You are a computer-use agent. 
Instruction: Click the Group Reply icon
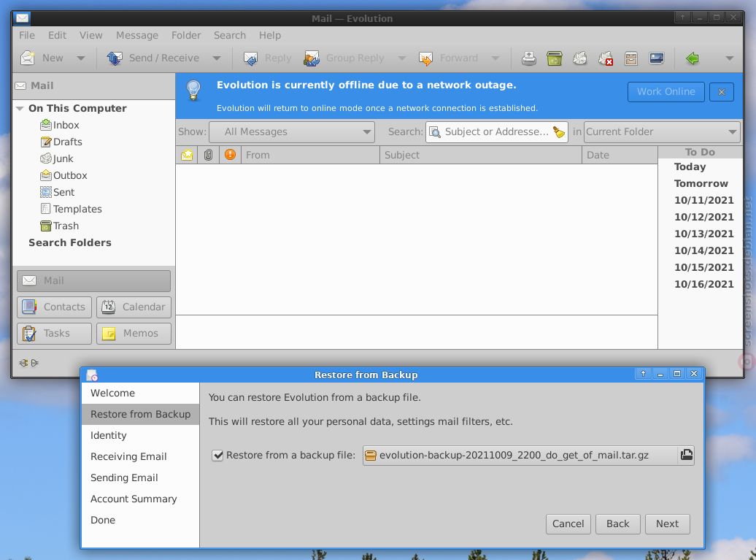[x=312, y=58]
